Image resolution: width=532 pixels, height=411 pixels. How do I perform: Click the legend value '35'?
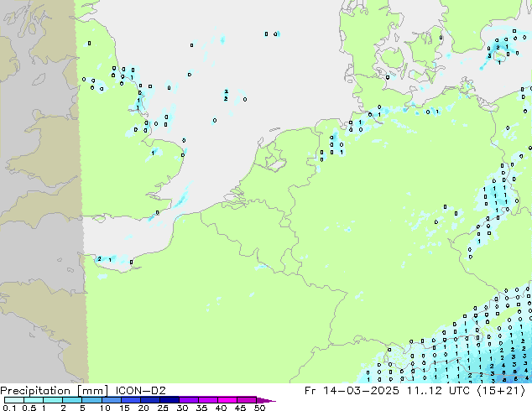pos(201,408)
